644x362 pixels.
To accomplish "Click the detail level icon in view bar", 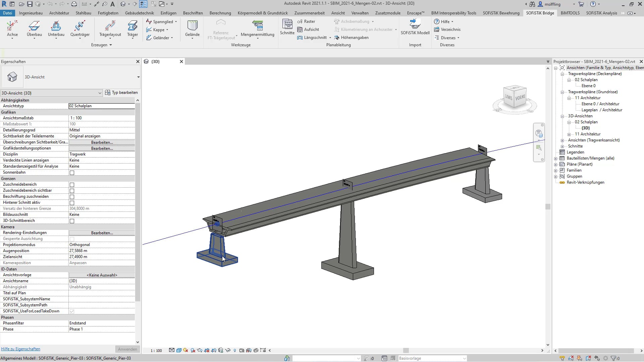I will tap(172, 350).
